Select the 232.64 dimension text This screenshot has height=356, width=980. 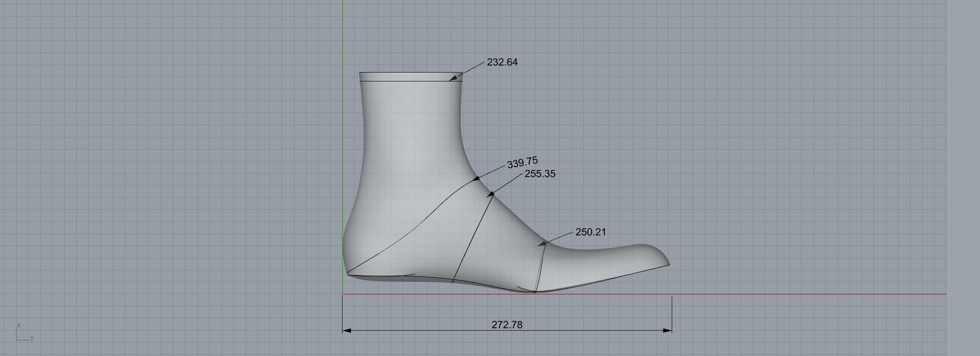point(502,62)
